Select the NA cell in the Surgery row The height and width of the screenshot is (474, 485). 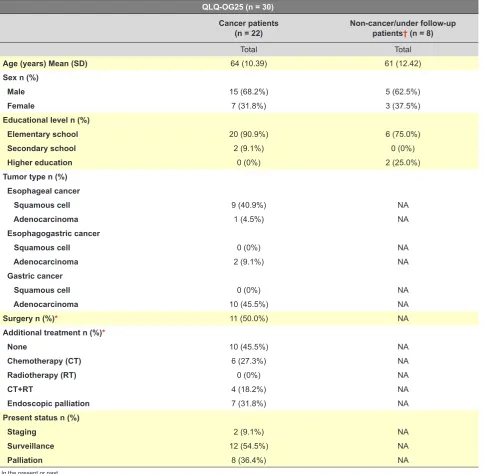403,319
